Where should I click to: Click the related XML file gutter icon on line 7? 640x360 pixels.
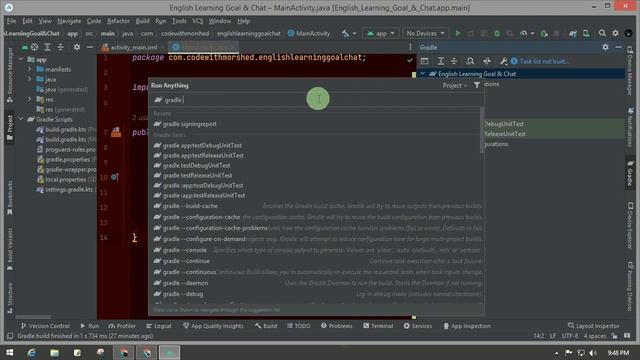[x=116, y=132]
